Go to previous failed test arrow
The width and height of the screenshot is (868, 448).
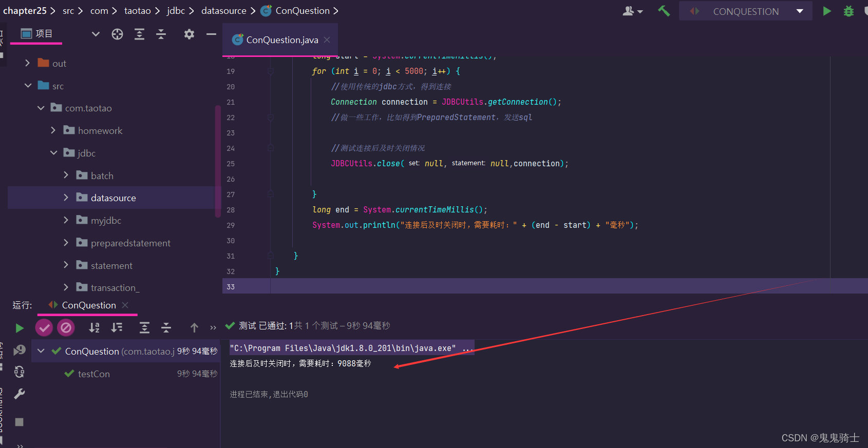194,327
